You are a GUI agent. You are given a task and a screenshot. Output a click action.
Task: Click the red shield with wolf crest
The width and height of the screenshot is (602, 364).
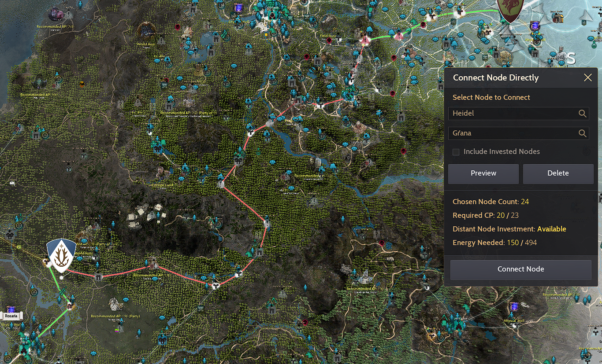pyautogui.click(x=510, y=11)
